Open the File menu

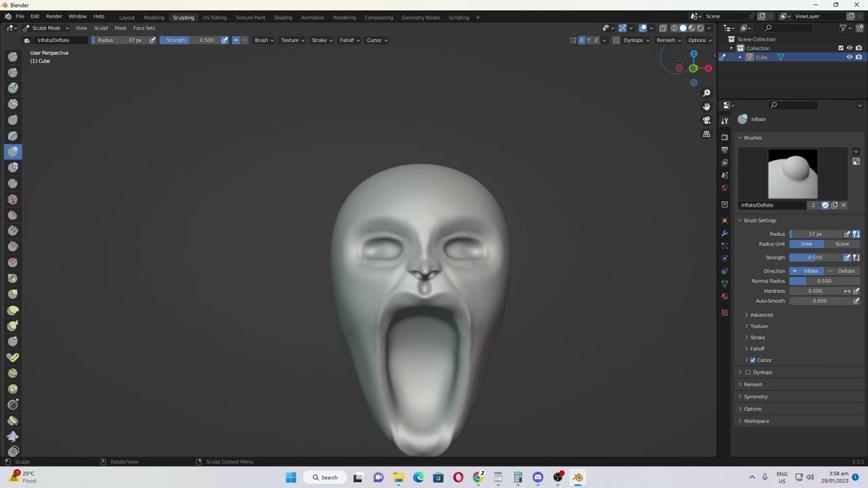[x=20, y=16]
